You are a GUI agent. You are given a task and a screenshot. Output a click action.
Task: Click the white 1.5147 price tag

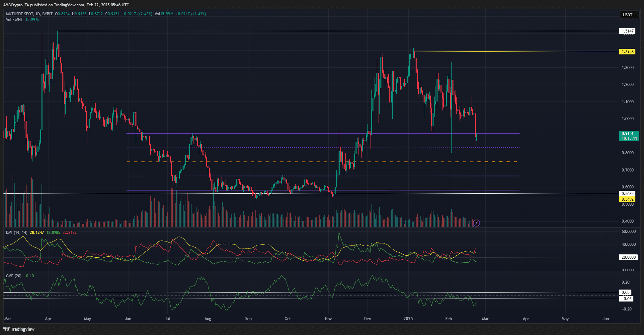(x=627, y=31)
